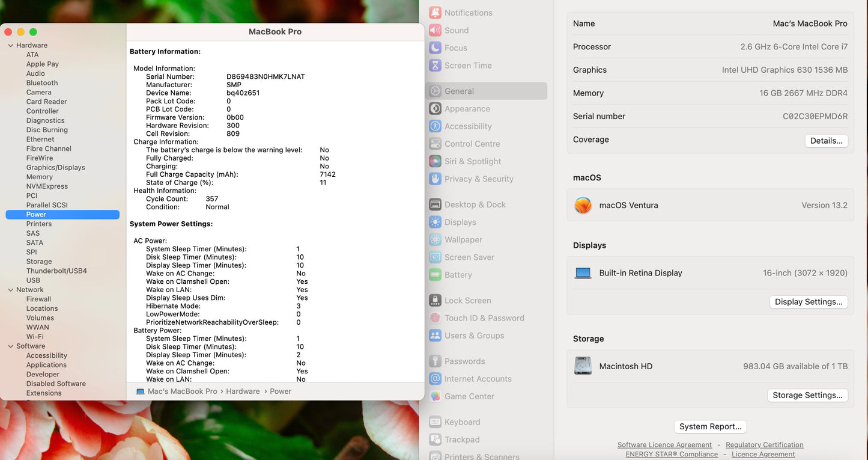The image size is (868, 460).
Task: Open the Appearance settings pane
Action: pyautogui.click(x=467, y=109)
